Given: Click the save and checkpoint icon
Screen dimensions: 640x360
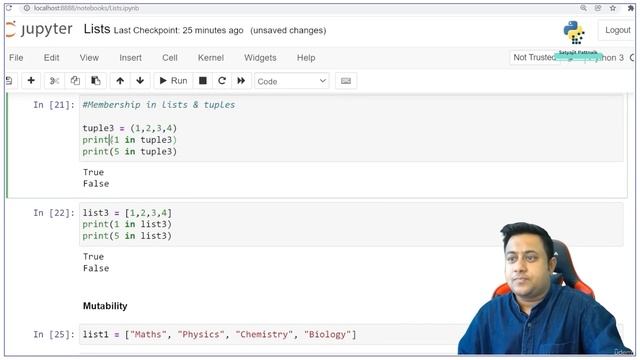Looking at the screenshot, I should click(x=10, y=81).
